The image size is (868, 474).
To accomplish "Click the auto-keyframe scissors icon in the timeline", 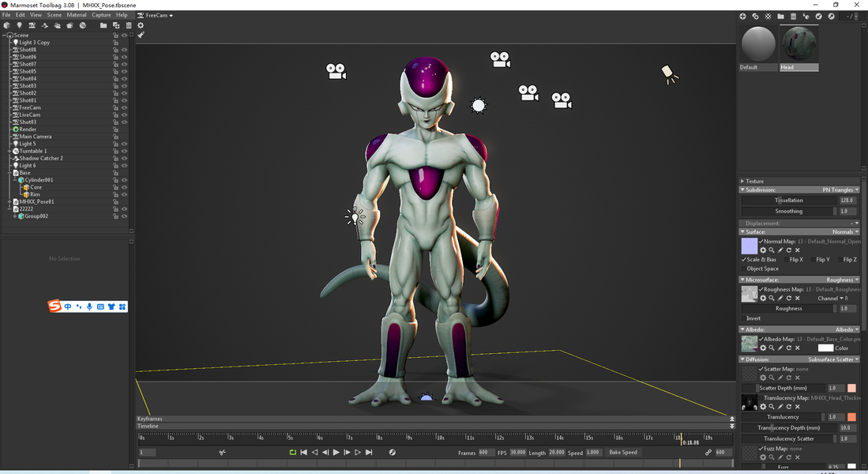I will [222, 453].
